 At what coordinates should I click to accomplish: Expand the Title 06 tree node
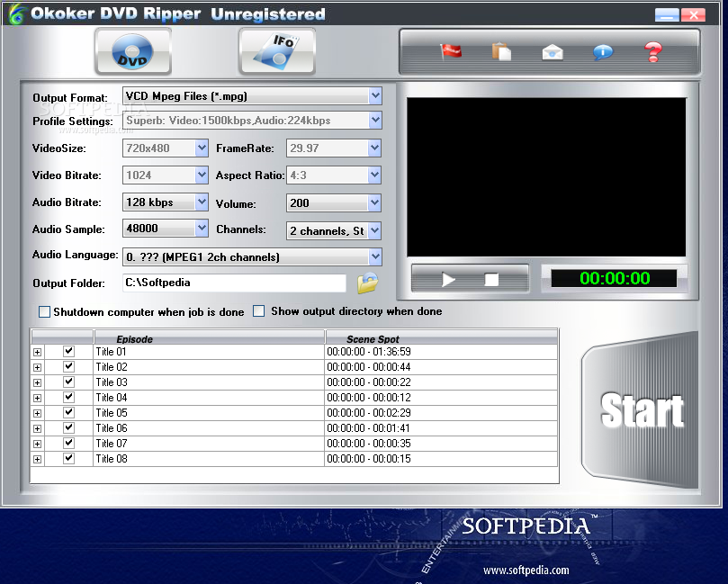37,429
